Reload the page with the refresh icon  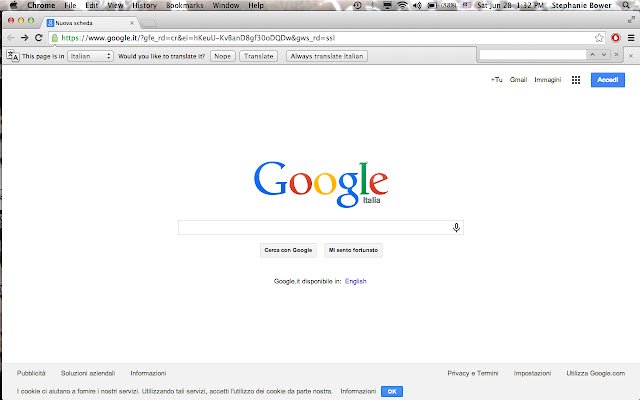39,38
